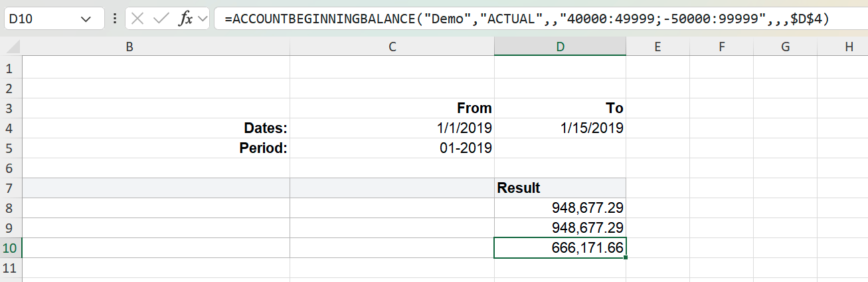The image size is (868, 282).
Task: Select row 2 header
Action: point(11,88)
